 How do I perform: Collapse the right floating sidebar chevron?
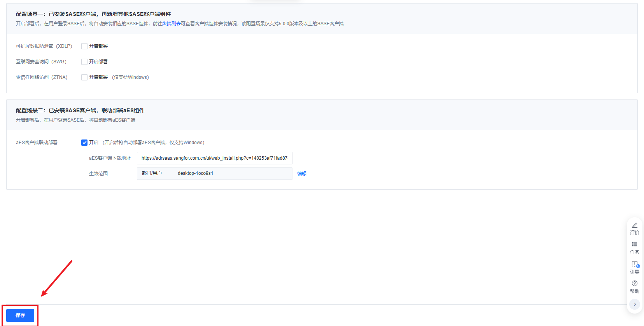(x=634, y=304)
